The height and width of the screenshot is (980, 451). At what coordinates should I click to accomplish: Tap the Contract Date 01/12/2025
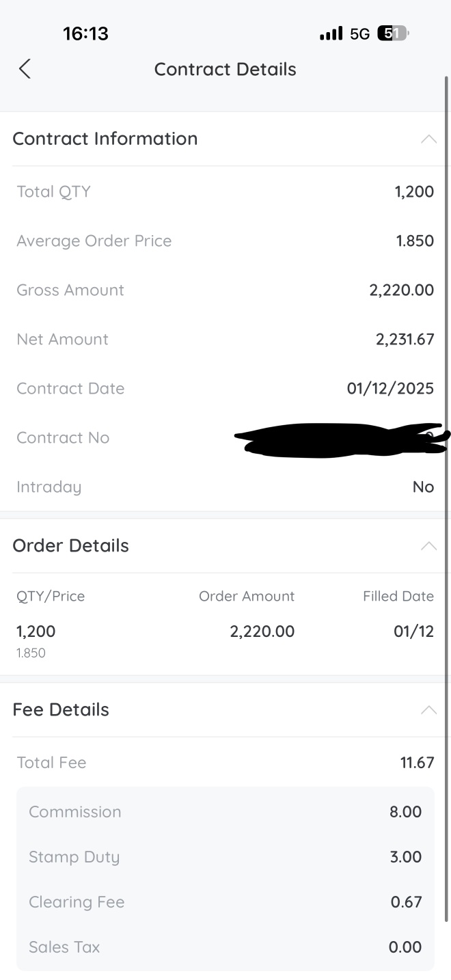pyautogui.click(x=390, y=388)
